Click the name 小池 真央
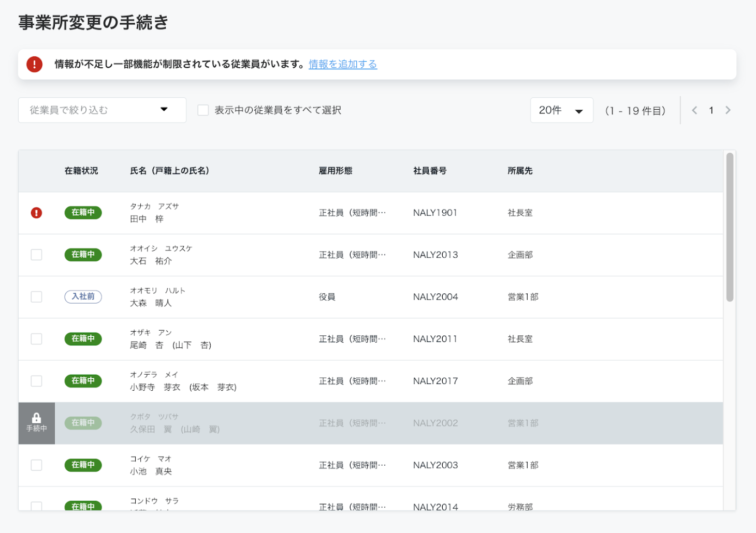The width and height of the screenshot is (756, 533). click(x=151, y=471)
